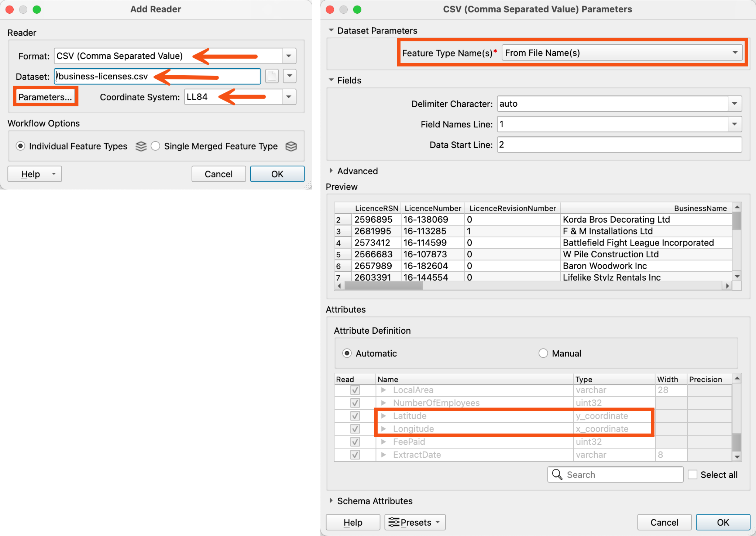Expand the ExtractDate attribute row
The height and width of the screenshot is (536, 756).
[384, 455]
